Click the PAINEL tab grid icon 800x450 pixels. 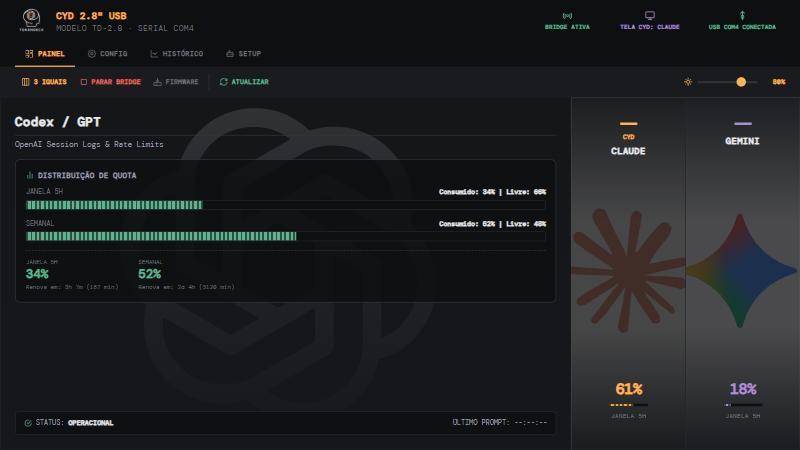pos(29,54)
